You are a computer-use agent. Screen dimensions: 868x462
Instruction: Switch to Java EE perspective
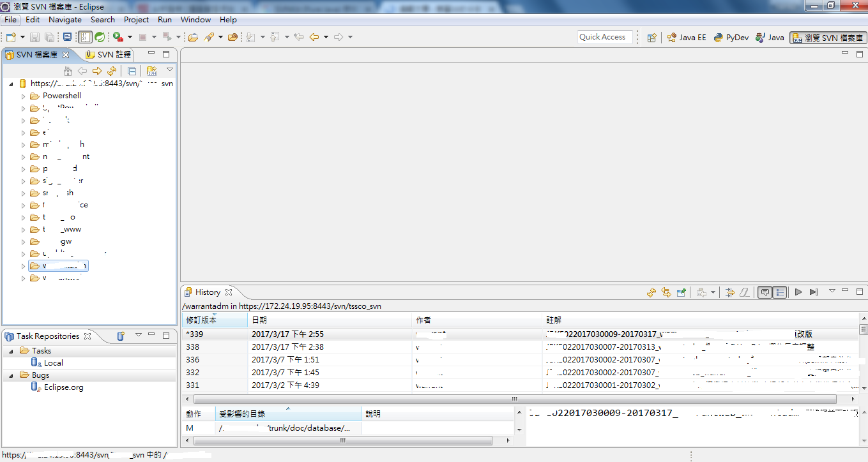point(687,38)
